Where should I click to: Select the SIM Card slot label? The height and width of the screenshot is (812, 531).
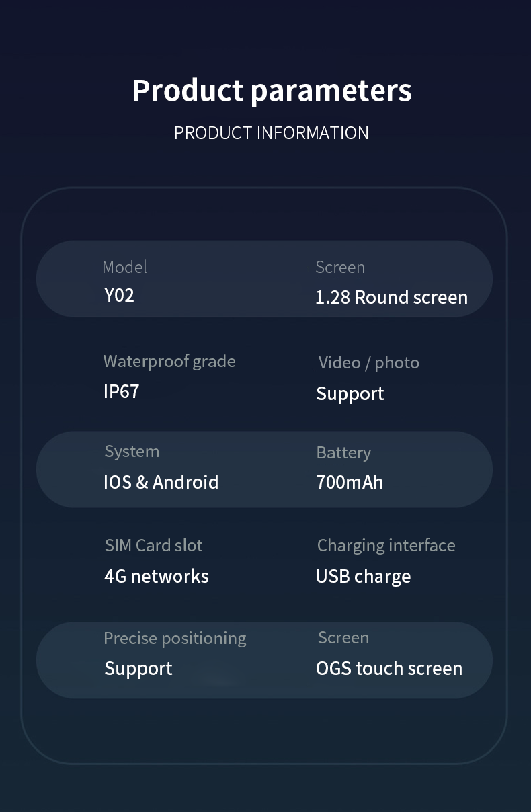[x=153, y=545]
